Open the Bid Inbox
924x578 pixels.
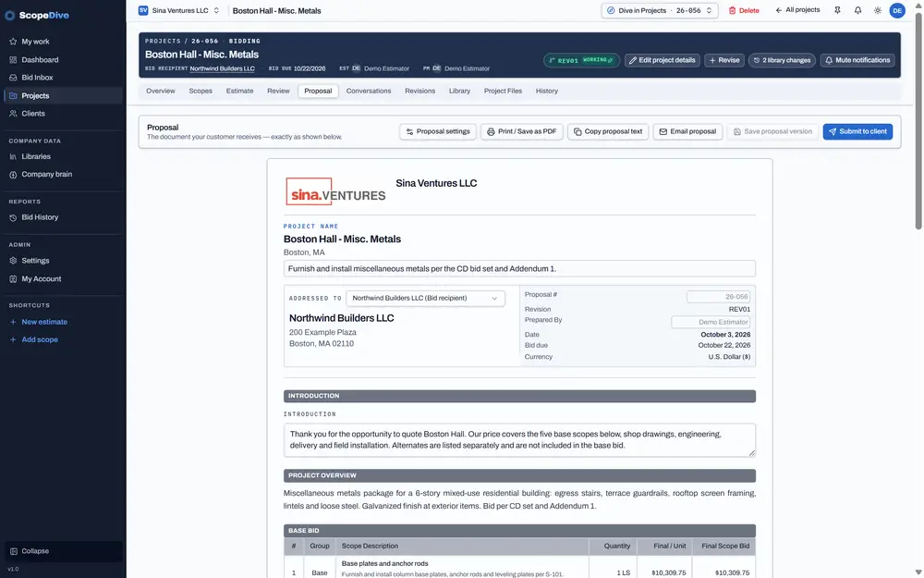click(37, 78)
